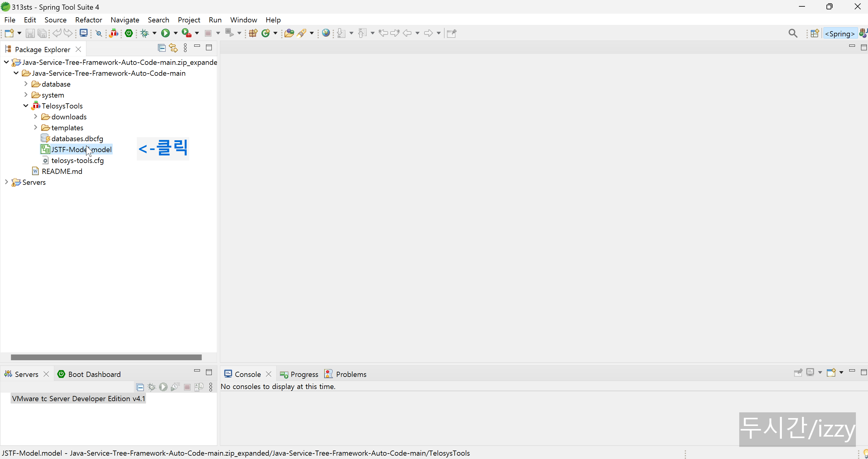Close the Package Explorer tab

[78, 49]
